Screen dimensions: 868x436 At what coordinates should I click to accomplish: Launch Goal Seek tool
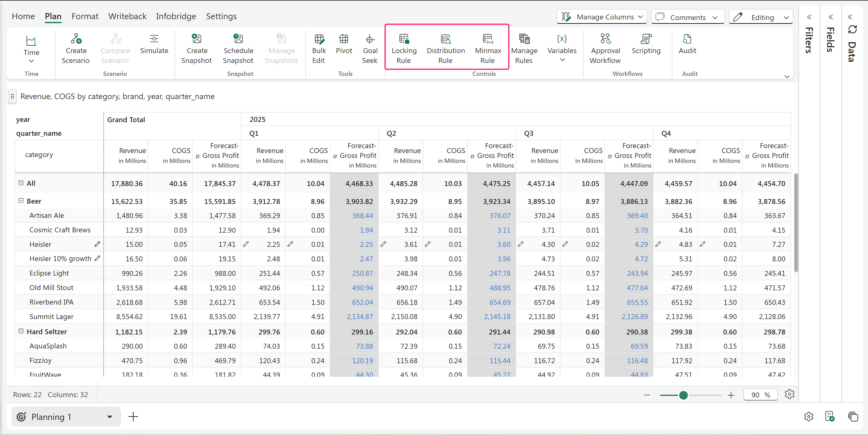[x=370, y=49]
